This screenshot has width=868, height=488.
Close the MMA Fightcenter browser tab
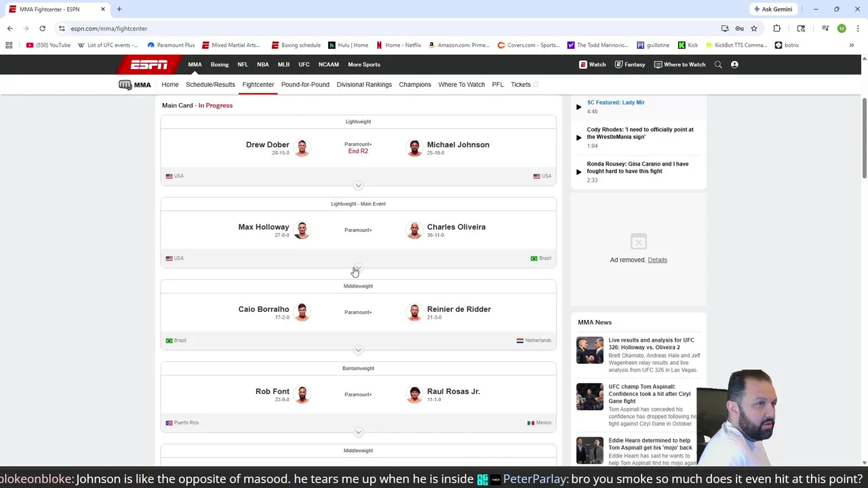[x=103, y=9]
